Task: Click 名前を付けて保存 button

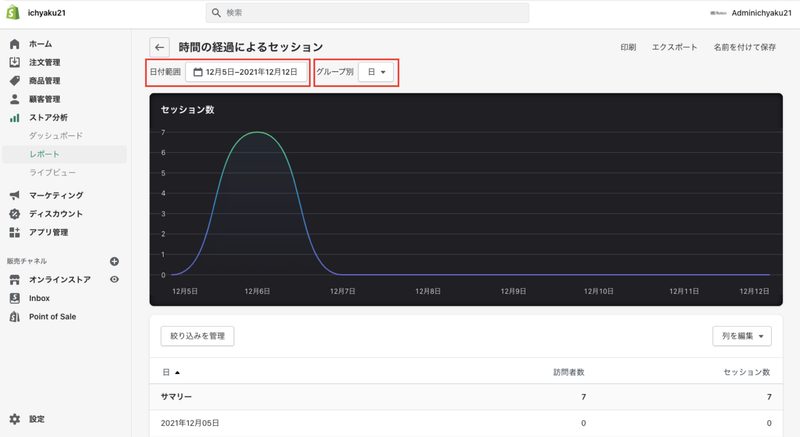Action: click(x=744, y=47)
